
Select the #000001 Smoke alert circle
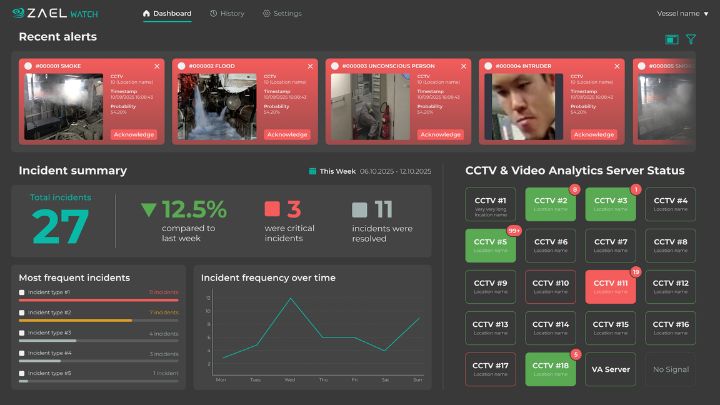click(28, 66)
